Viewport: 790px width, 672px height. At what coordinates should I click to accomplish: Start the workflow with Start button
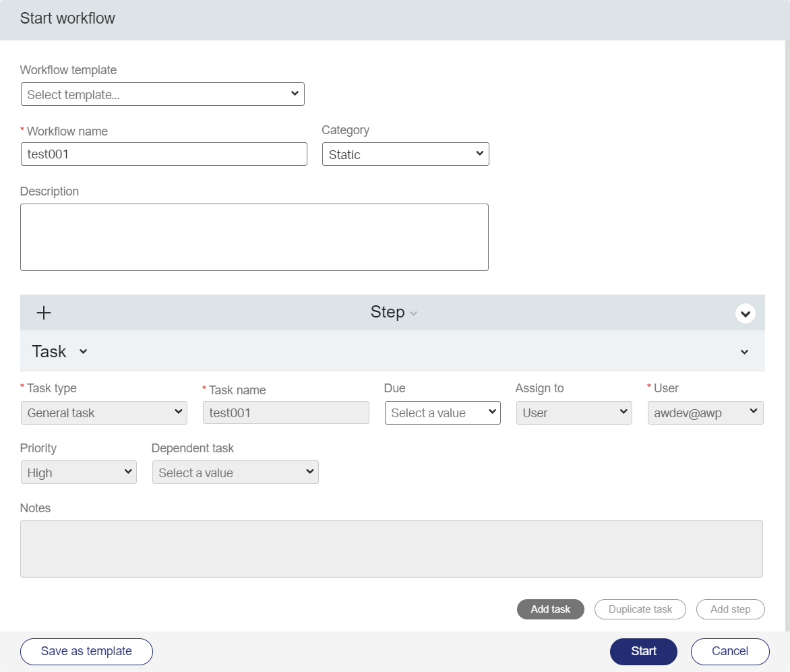tap(643, 651)
